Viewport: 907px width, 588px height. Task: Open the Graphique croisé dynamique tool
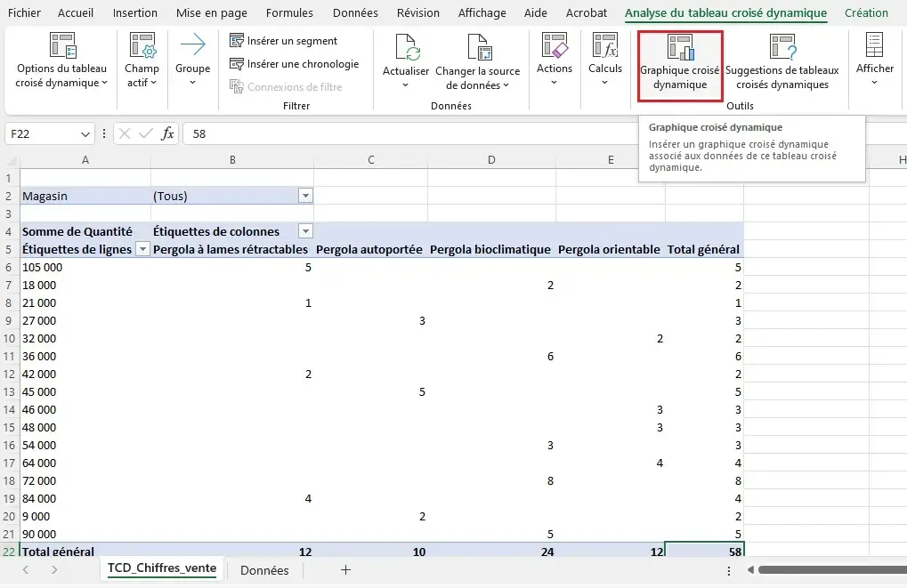pyautogui.click(x=678, y=60)
